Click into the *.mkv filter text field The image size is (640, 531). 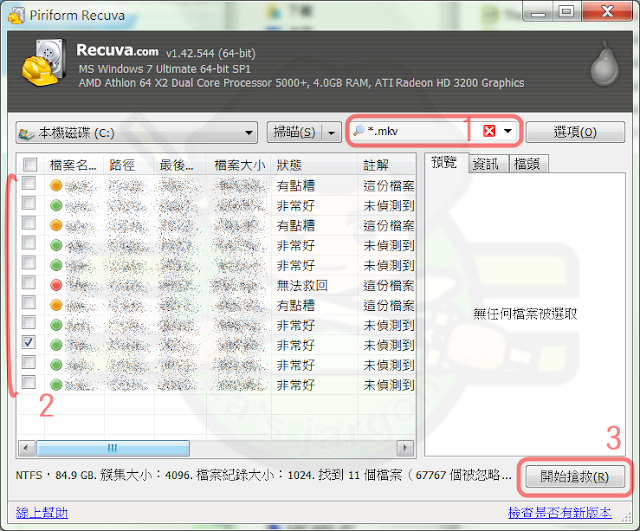click(420, 131)
